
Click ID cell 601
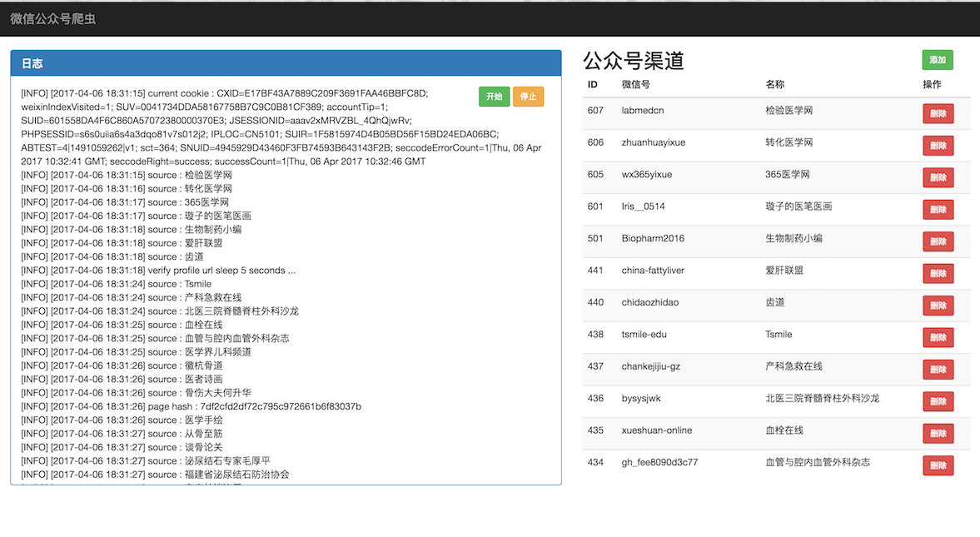[595, 206]
